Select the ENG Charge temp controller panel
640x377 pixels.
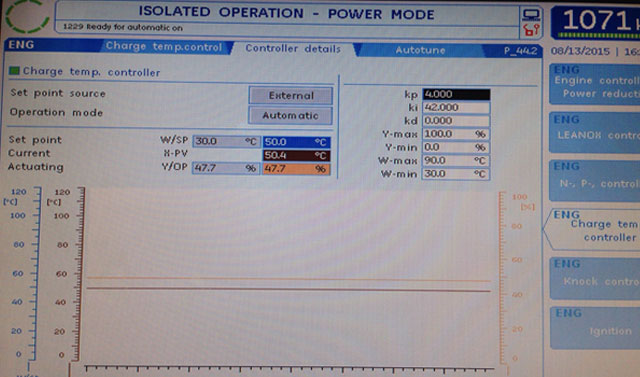592,229
